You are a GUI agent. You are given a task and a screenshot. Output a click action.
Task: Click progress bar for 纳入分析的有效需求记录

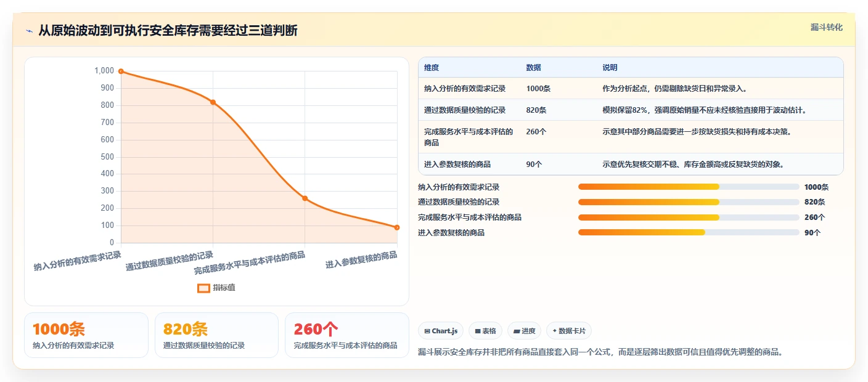(x=689, y=187)
